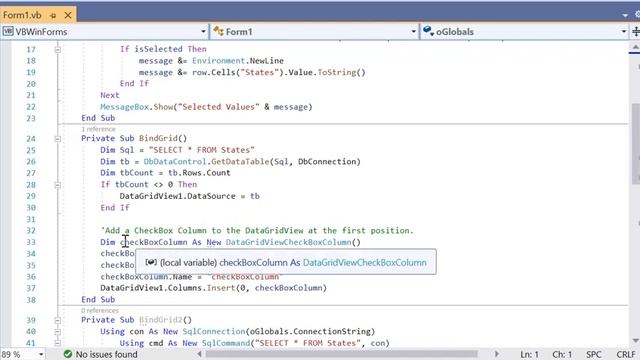Click the SPC indentation indicator
This screenshot has width=640, height=360.
593,354
